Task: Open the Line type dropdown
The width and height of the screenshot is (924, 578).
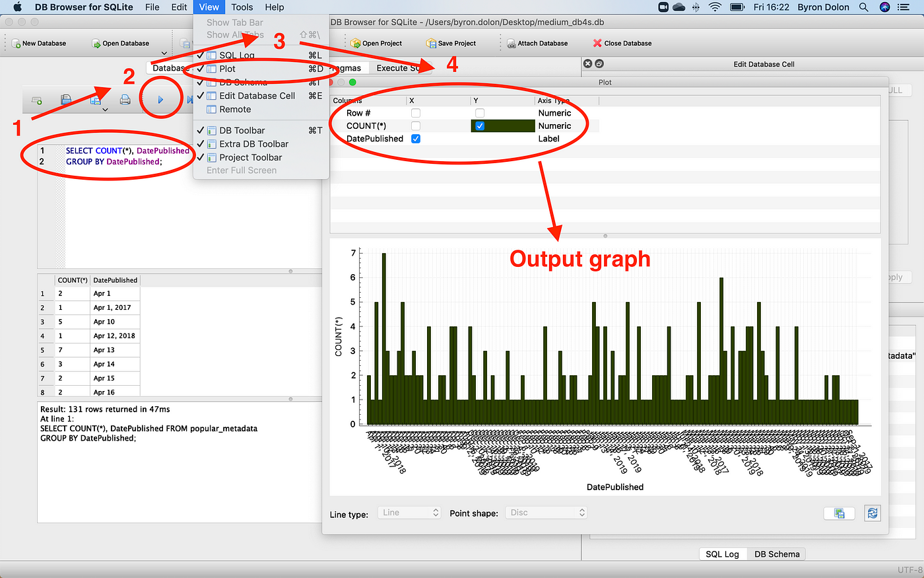Action: coord(409,513)
